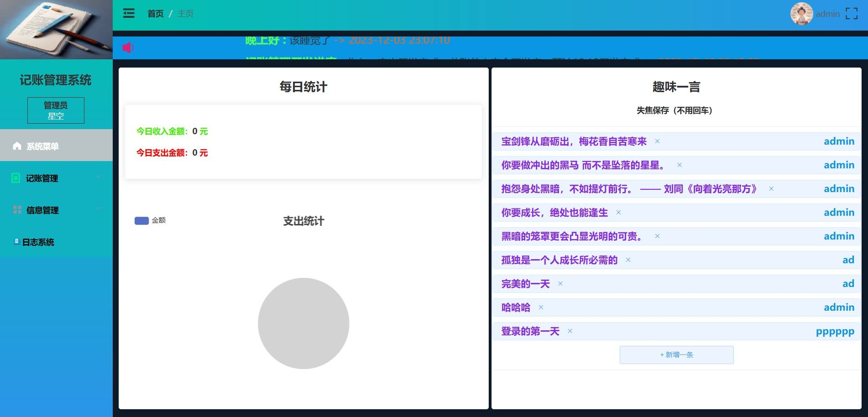Click the 记账管理系统 title text
This screenshot has height=417, width=868.
(56, 80)
